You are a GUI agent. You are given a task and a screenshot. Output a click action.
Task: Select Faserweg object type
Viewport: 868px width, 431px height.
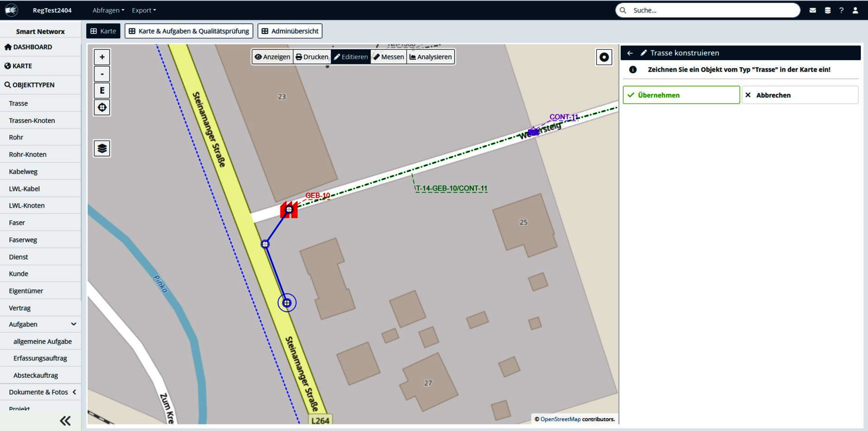click(41, 240)
